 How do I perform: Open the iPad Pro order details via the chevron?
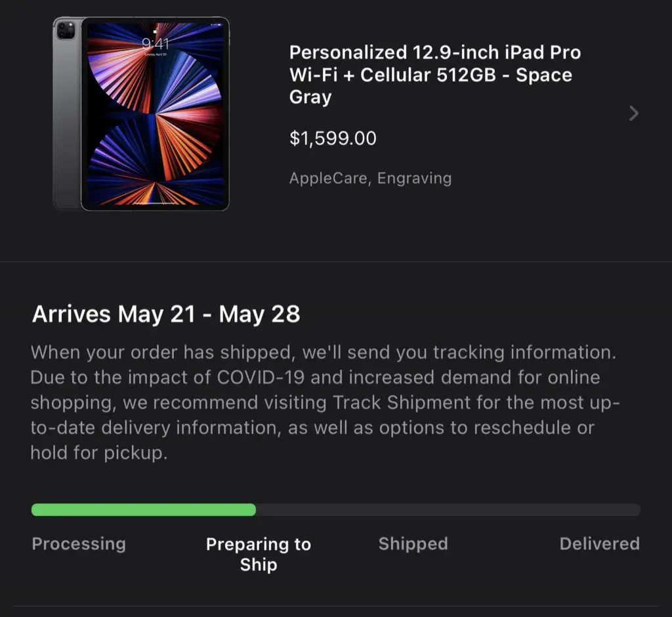pos(633,113)
